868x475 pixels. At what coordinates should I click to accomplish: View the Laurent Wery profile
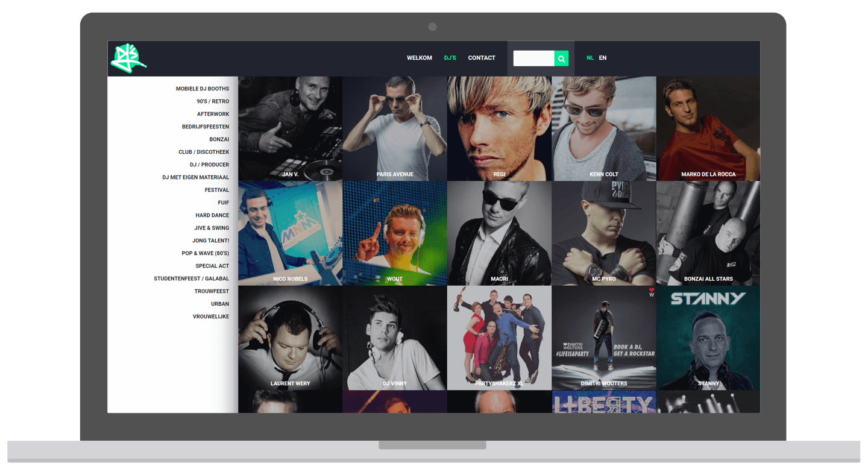[291, 338]
